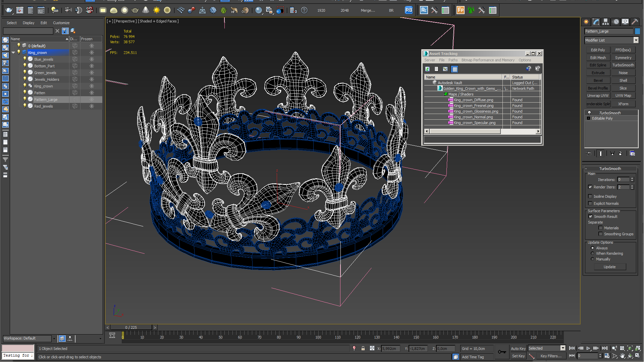Open the Paths menu in Asset Tracking
The height and width of the screenshot is (362, 644).
[x=453, y=60]
